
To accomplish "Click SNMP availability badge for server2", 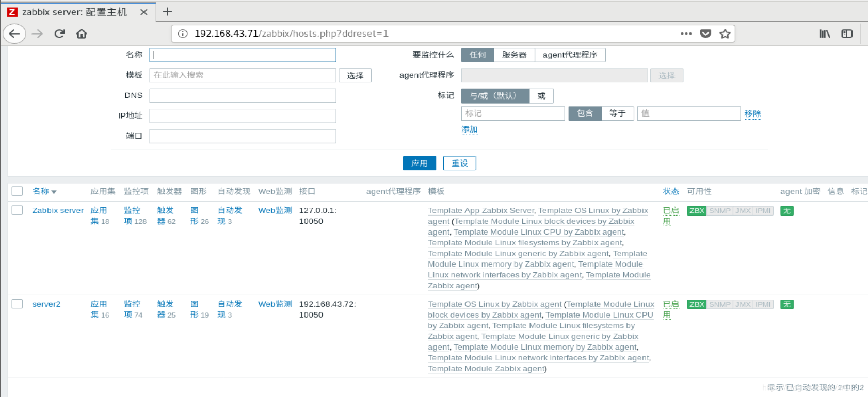I will coord(719,305).
